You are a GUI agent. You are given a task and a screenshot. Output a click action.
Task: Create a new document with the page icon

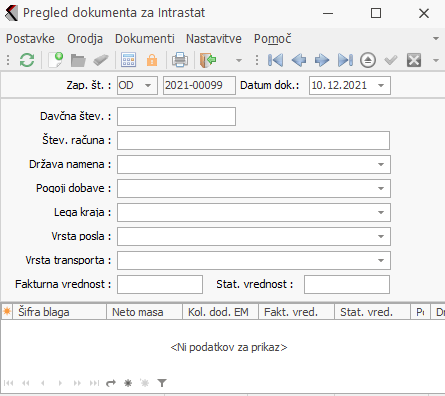pos(55,60)
